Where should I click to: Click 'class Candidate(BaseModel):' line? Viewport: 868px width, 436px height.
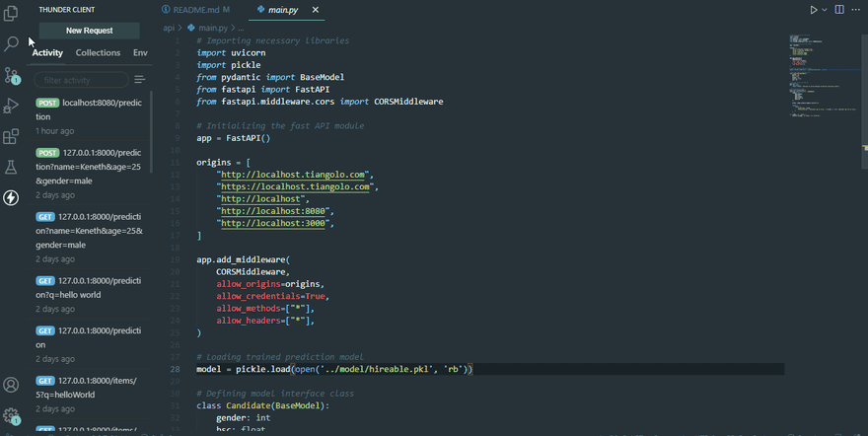click(x=263, y=405)
